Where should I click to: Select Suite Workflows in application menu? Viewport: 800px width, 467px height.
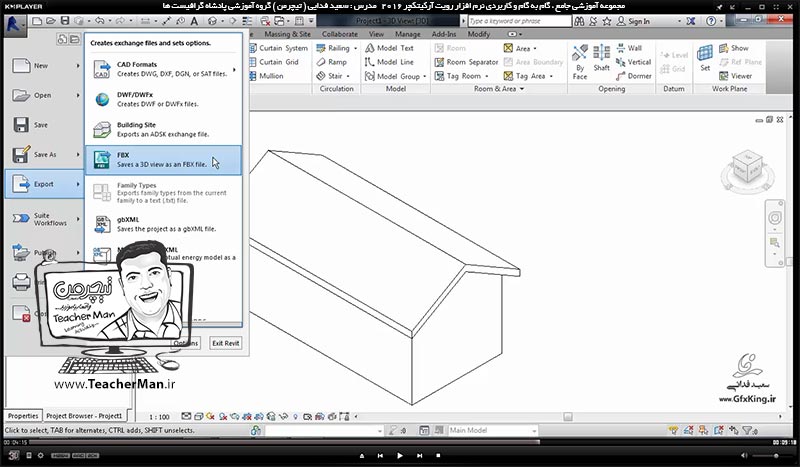43,219
